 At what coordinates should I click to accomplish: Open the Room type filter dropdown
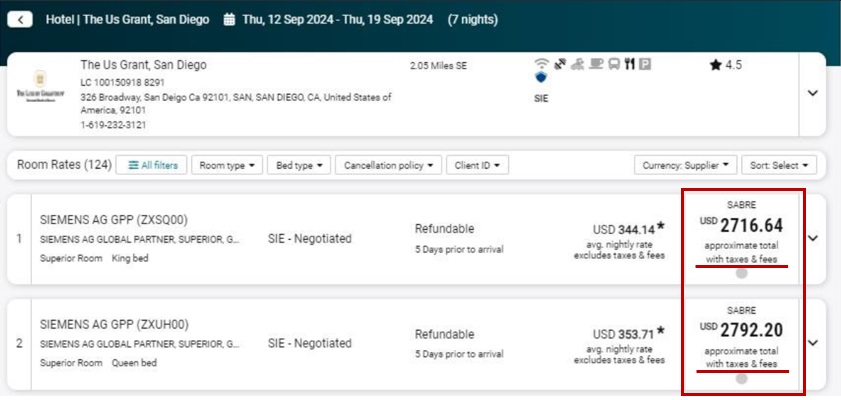(227, 165)
